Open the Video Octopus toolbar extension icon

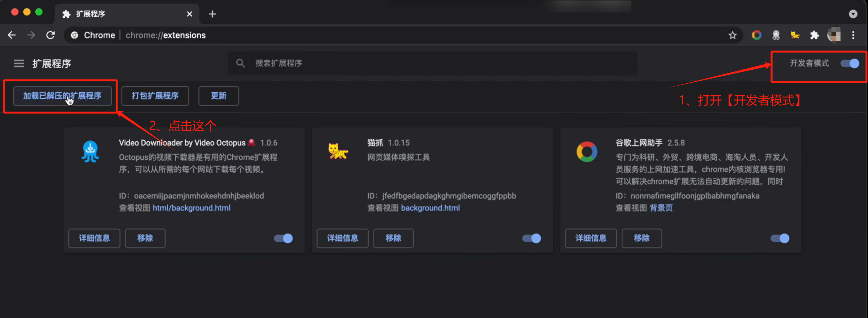(x=776, y=35)
